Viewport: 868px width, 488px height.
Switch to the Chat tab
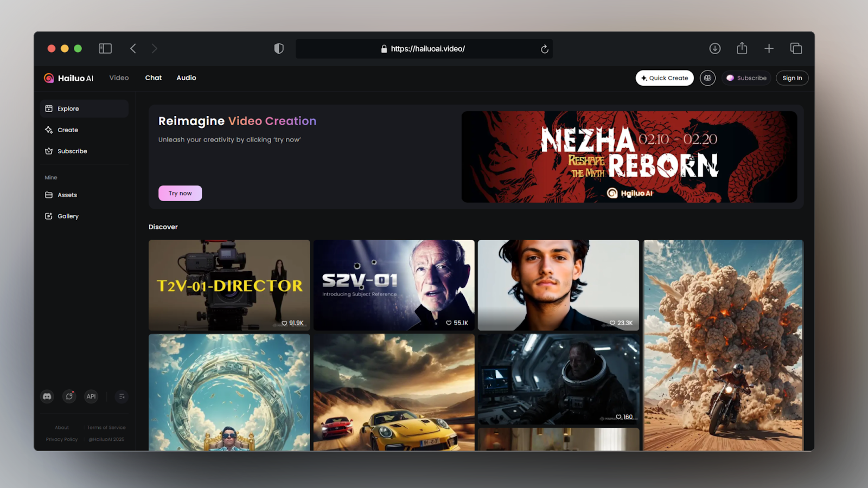(x=154, y=78)
